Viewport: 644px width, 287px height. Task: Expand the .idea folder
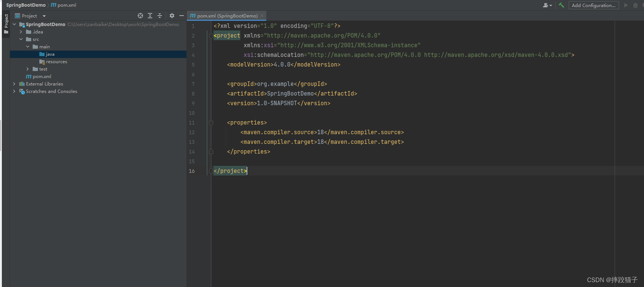[21, 32]
